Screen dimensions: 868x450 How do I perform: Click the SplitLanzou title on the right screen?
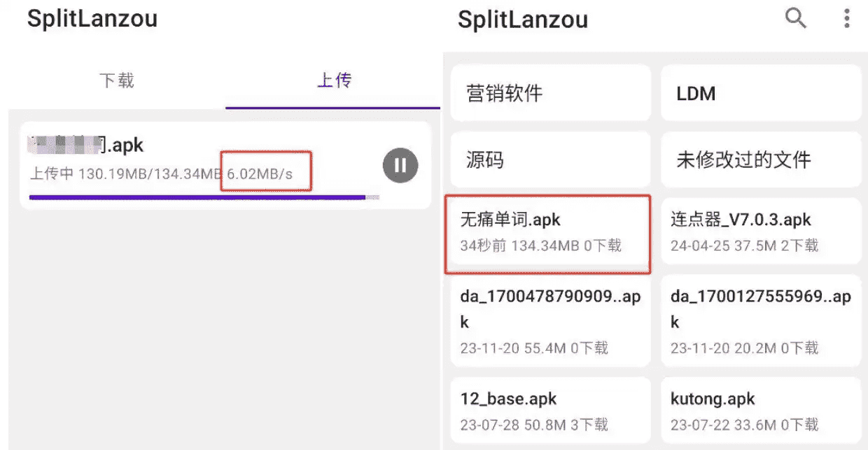coord(523,20)
